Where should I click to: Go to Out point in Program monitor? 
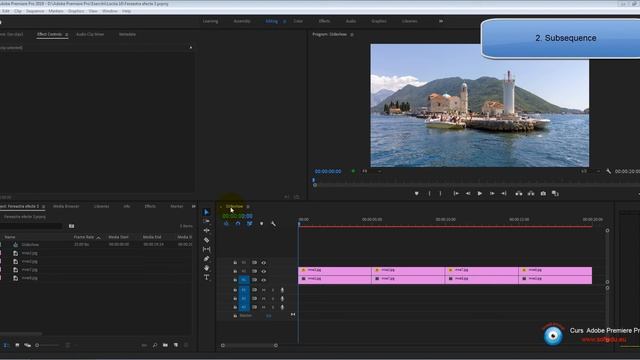(x=504, y=193)
